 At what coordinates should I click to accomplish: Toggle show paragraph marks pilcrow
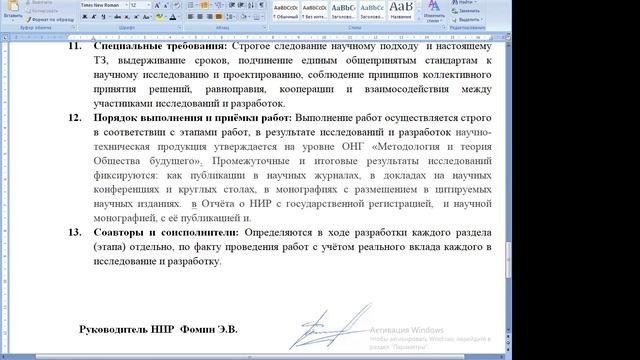261,5
